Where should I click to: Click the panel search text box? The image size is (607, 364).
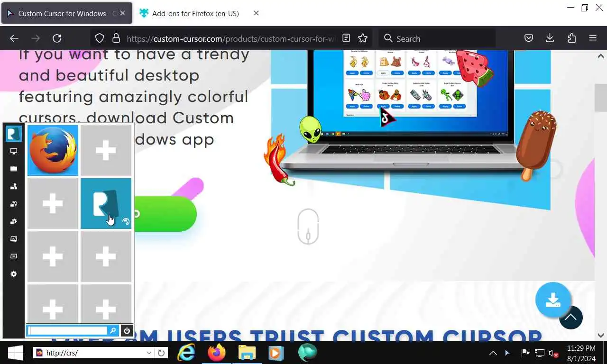click(x=68, y=331)
